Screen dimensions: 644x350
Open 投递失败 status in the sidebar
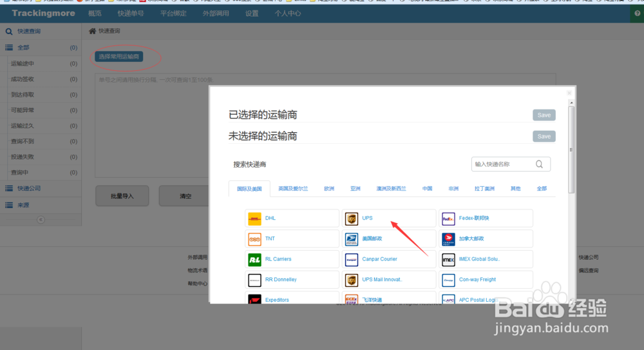pos(41,157)
